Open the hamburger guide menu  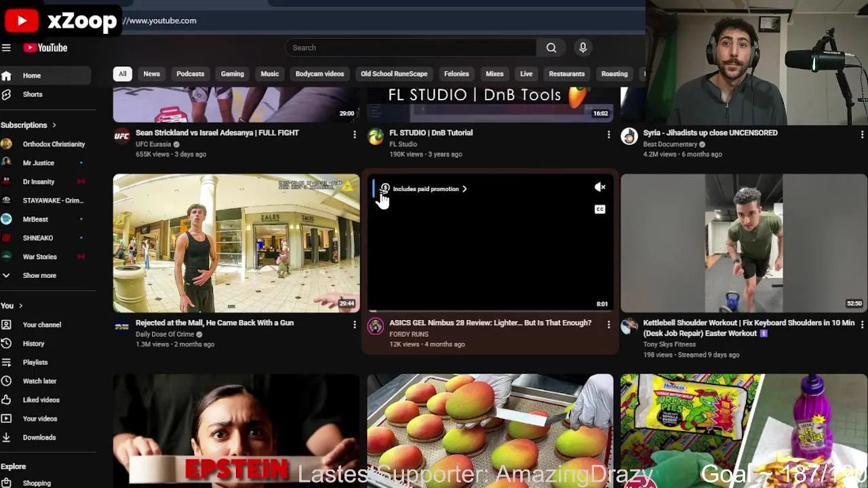pos(6,47)
